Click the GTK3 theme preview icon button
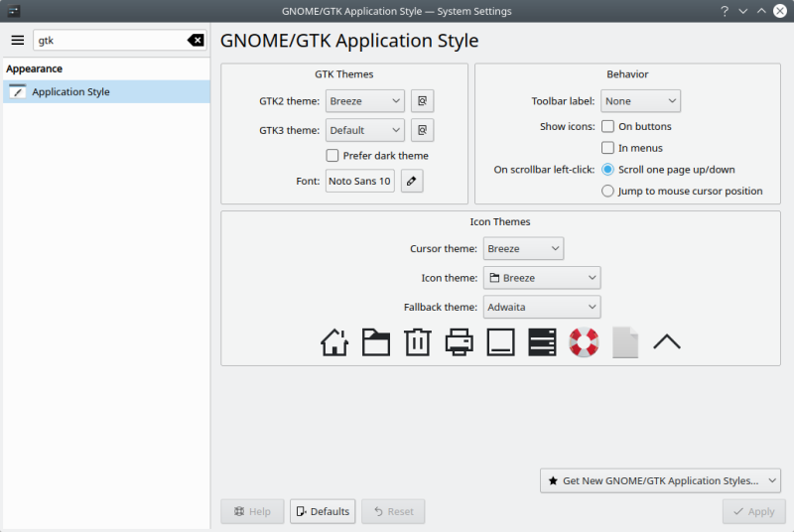Screen dimensions: 794x532 [x=423, y=130]
